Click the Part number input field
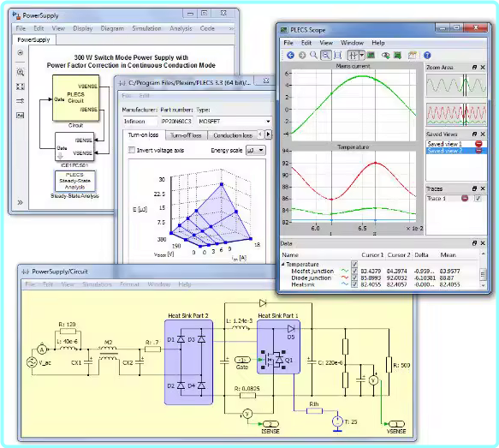 point(176,122)
